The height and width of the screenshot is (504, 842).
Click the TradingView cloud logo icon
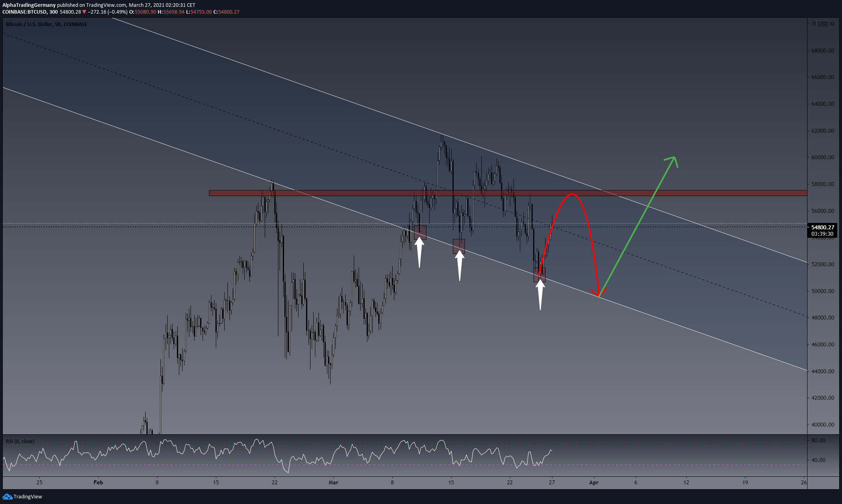[7, 496]
